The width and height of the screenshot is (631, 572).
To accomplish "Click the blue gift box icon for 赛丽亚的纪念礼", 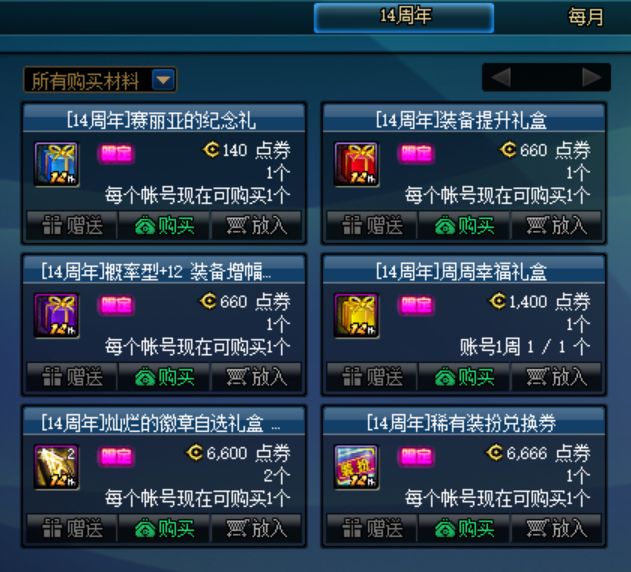I will click(56, 164).
